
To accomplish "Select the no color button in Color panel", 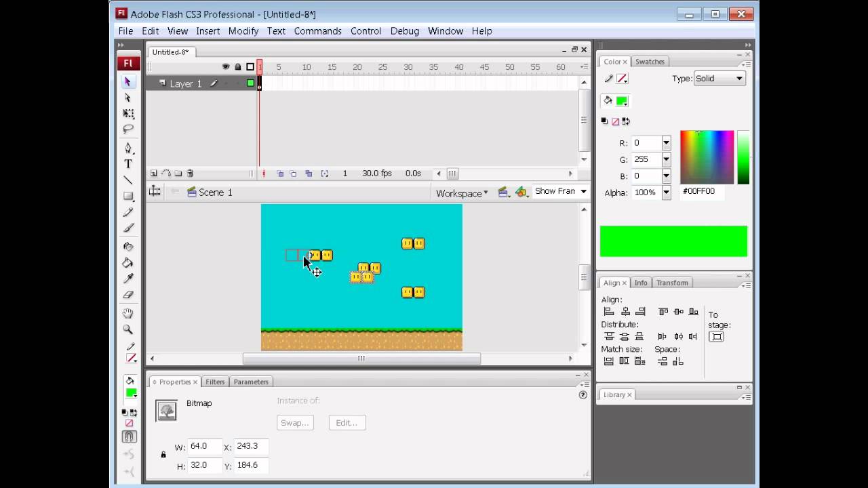I will (615, 121).
